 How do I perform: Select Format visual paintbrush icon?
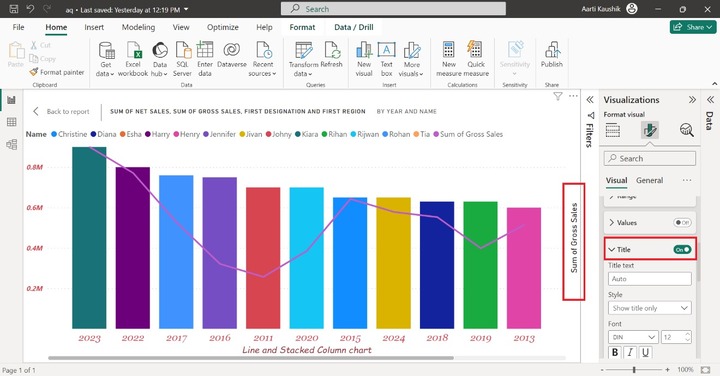point(650,130)
